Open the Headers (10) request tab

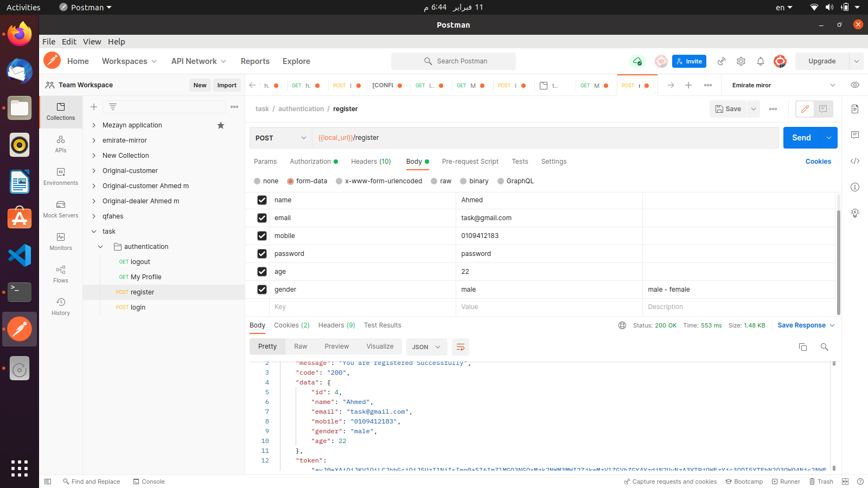click(371, 162)
